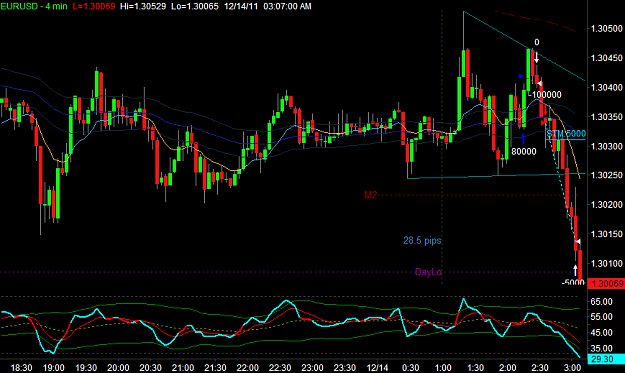Click the blue buy arrow above 80000

coord(523,139)
